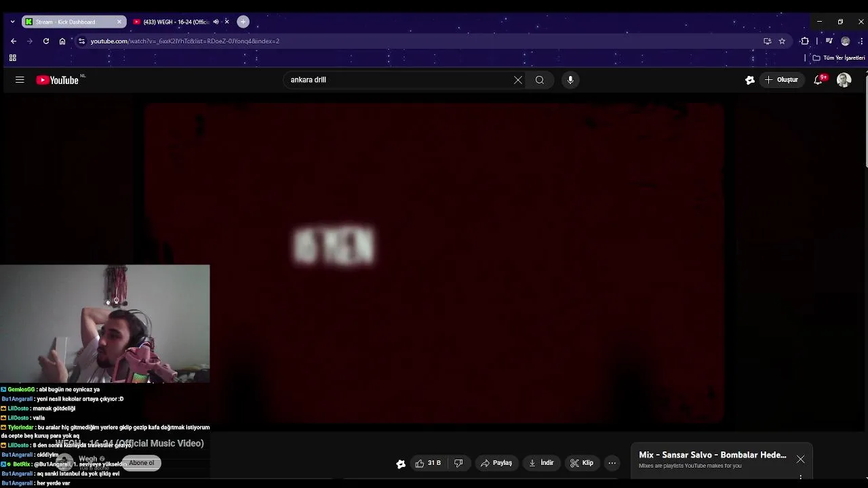Mute the tab via speaker icon
868x488 pixels.
[x=216, y=22]
